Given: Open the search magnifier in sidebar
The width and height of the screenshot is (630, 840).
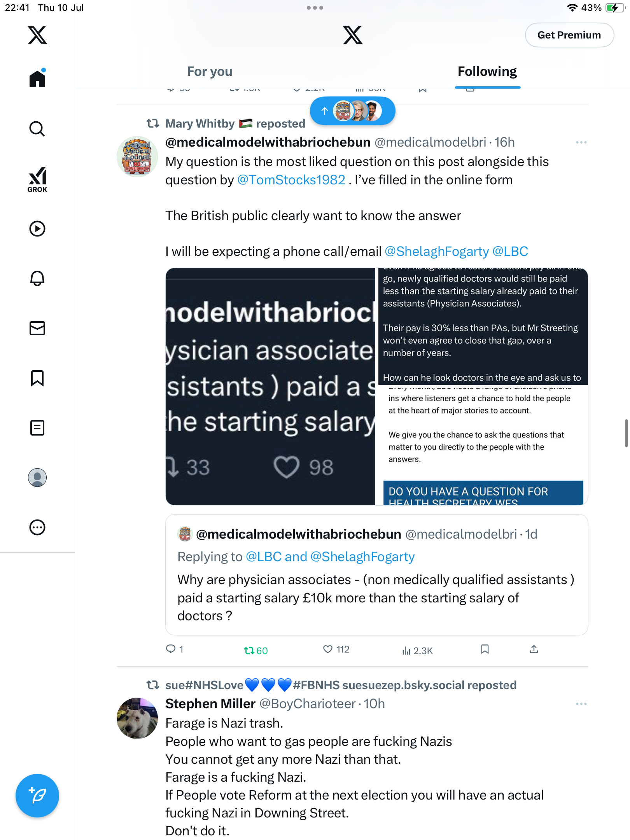Looking at the screenshot, I should pos(37,129).
